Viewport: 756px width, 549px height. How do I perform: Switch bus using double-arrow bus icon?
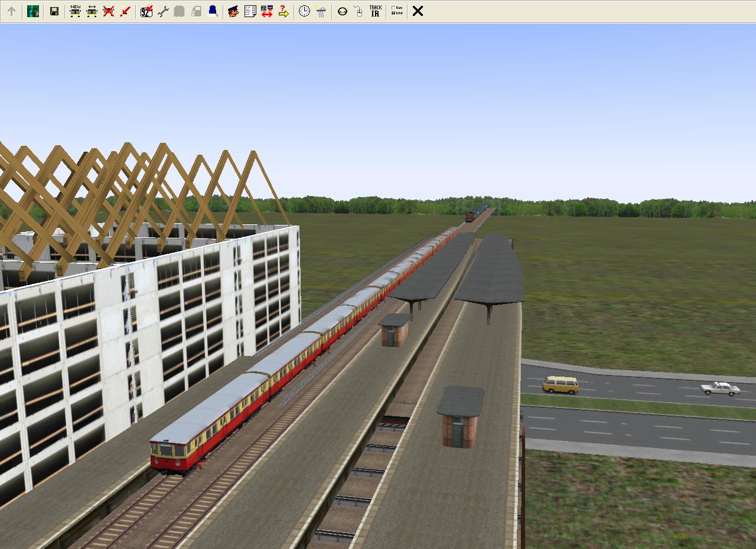[x=92, y=11]
